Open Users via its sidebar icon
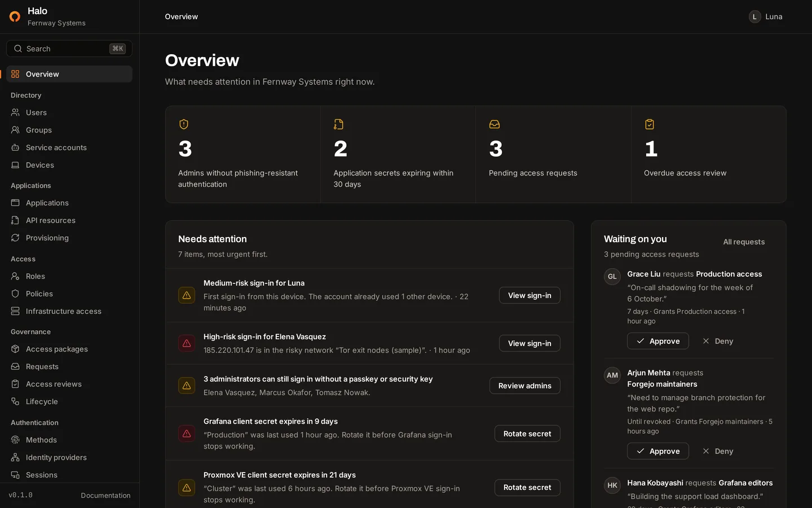 coord(15,112)
